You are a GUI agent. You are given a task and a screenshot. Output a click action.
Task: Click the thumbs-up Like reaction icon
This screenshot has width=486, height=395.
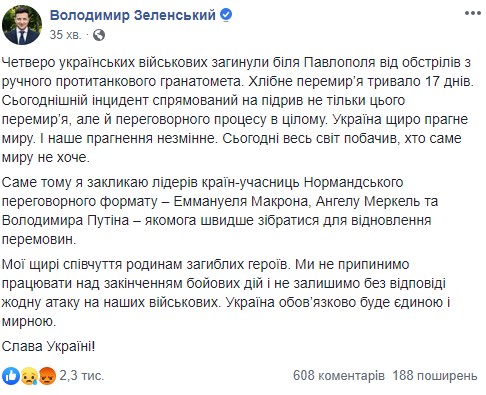(11, 376)
